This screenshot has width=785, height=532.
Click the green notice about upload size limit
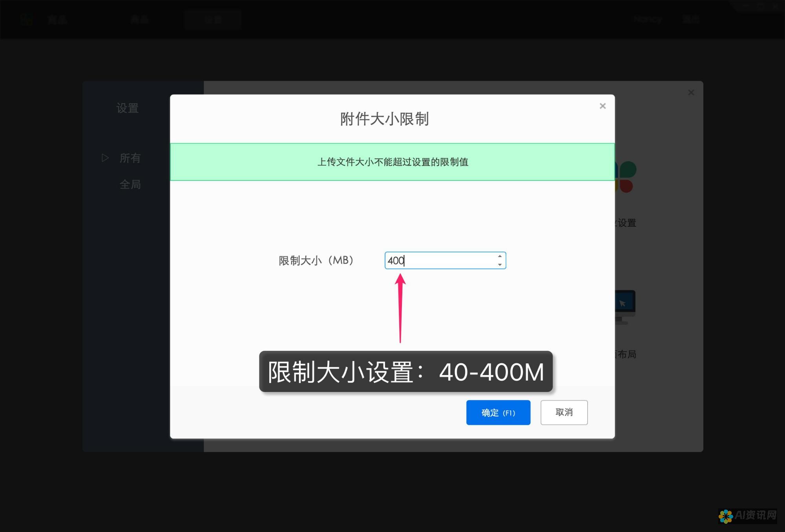coord(392,162)
